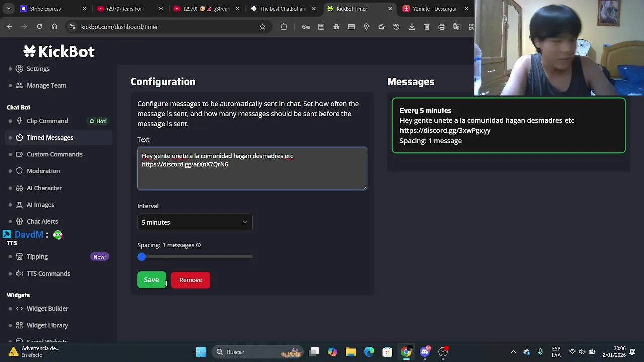Go to Clip Command page

pos(47,121)
